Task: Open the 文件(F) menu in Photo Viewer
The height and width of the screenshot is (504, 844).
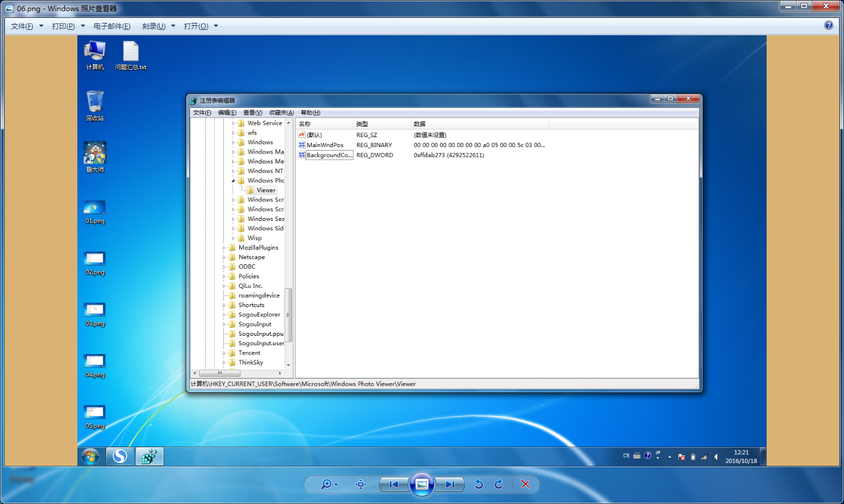Action: click(27, 26)
